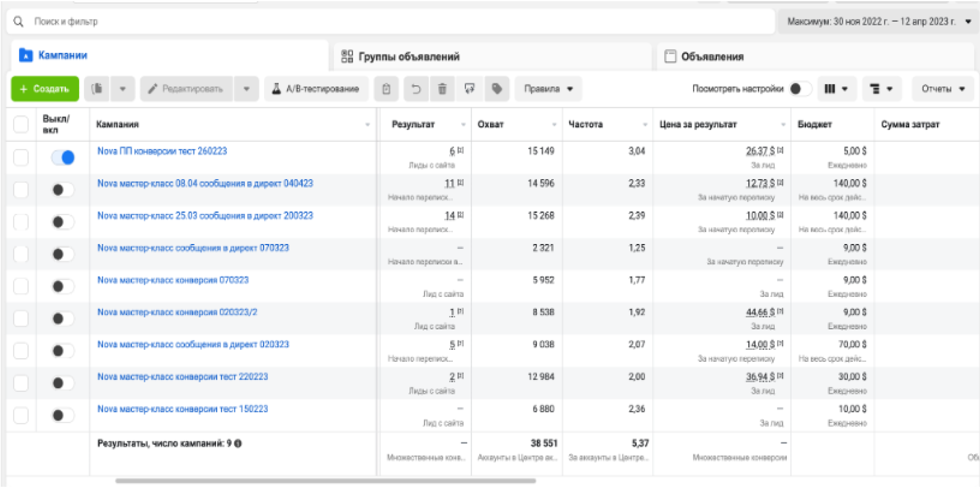Click the tag label icon
The width and height of the screenshot is (980, 488).
pos(496,89)
